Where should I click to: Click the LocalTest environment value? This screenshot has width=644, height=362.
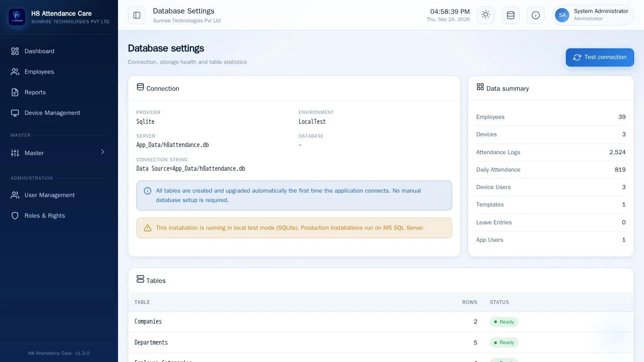(x=312, y=122)
